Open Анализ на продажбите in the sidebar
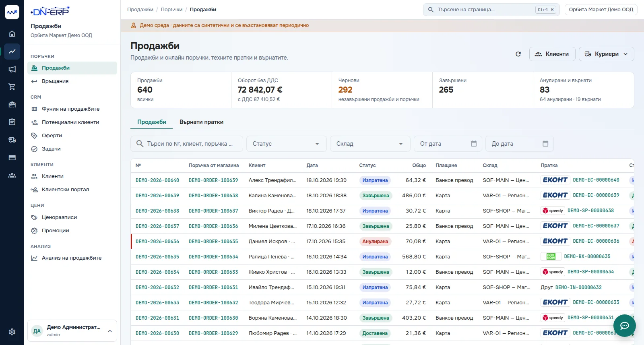 [72, 258]
